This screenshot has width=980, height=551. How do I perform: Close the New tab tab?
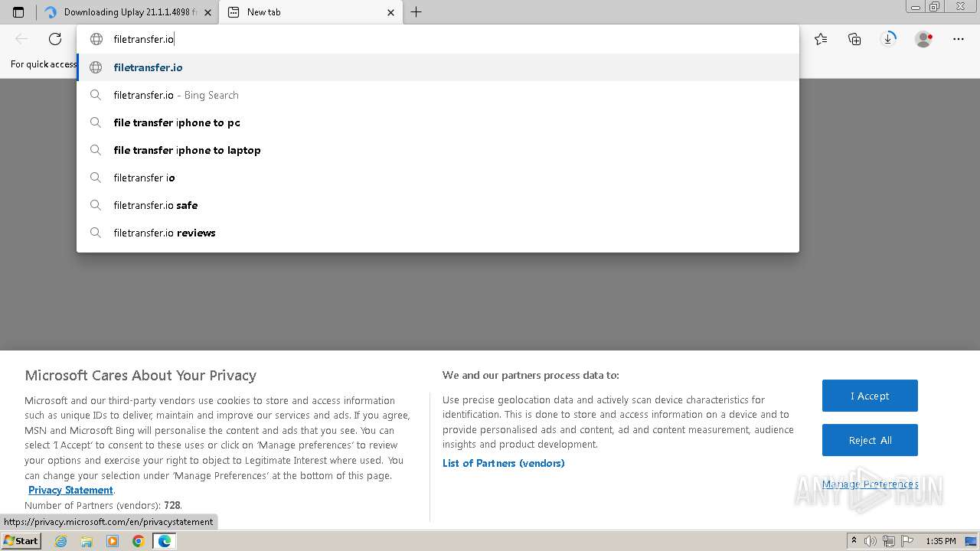(391, 12)
